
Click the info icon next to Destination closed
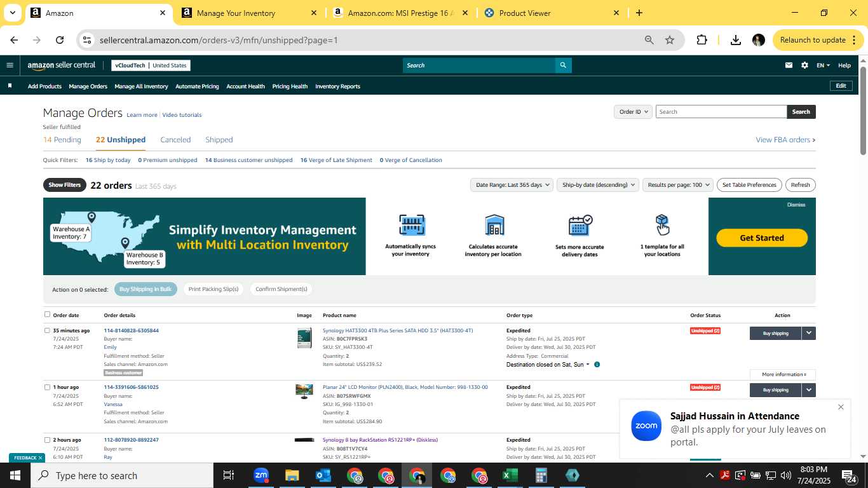pos(597,365)
